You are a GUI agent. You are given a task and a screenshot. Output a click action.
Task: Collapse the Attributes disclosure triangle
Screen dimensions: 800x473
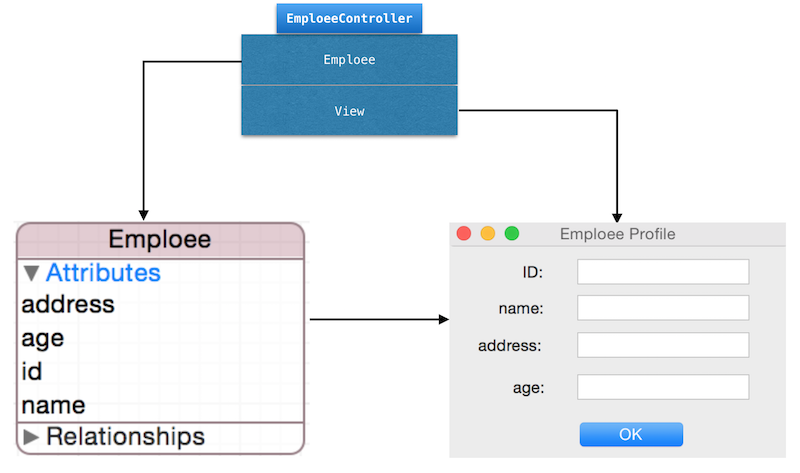[32, 273]
